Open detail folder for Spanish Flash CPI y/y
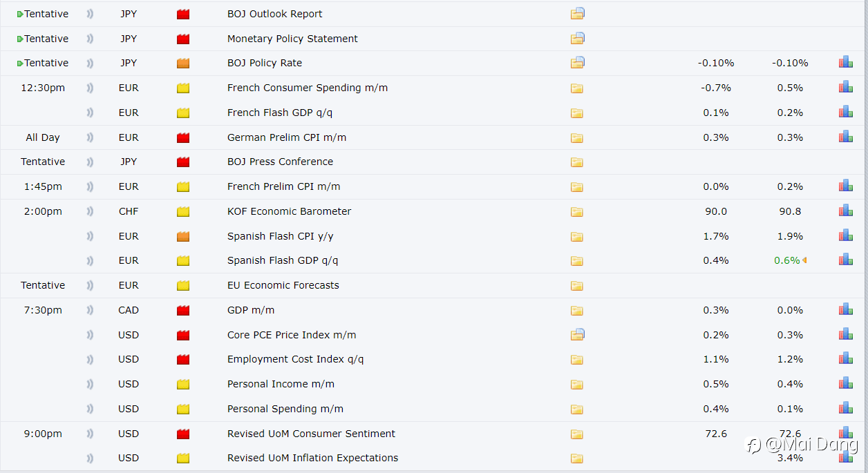This screenshot has width=868, height=473. pyautogui.click(x=577, y=236)
